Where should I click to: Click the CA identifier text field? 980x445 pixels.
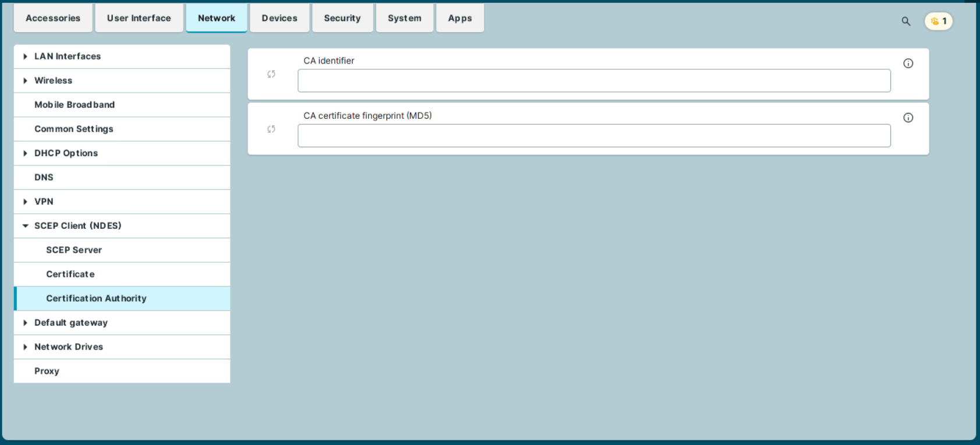tap(593, 81)
